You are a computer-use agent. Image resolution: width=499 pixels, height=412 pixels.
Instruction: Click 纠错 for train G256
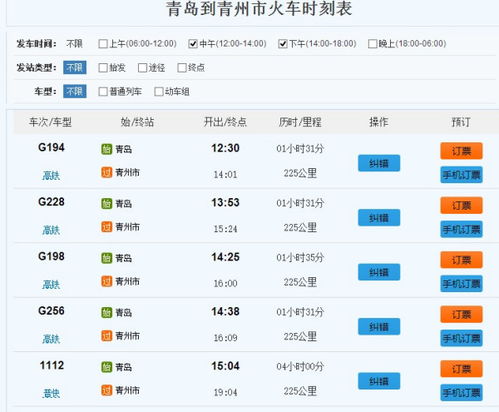[379, 327]
